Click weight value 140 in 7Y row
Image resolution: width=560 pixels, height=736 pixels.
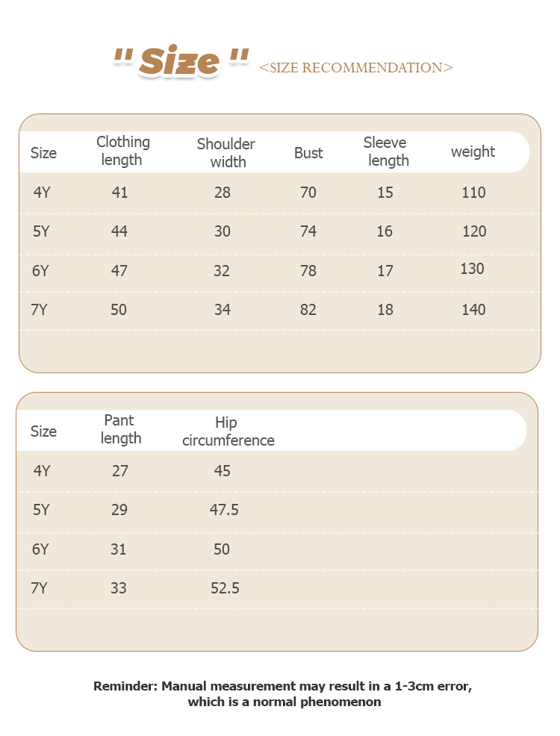(473, 309)
